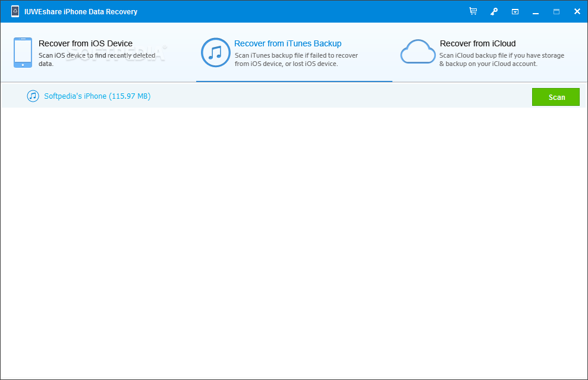This screenshot has width=588, height=380.
Task: Click the app logo in title bar
Action: tap(15, 11)
